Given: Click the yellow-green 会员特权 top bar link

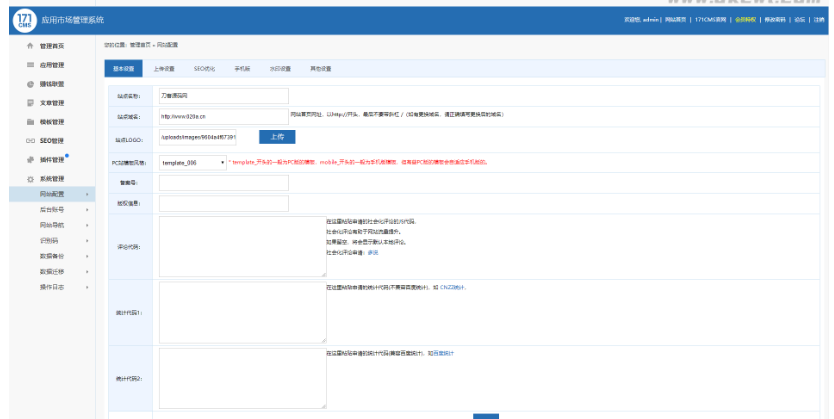Looking at the screenshot, I should [745, 20].
